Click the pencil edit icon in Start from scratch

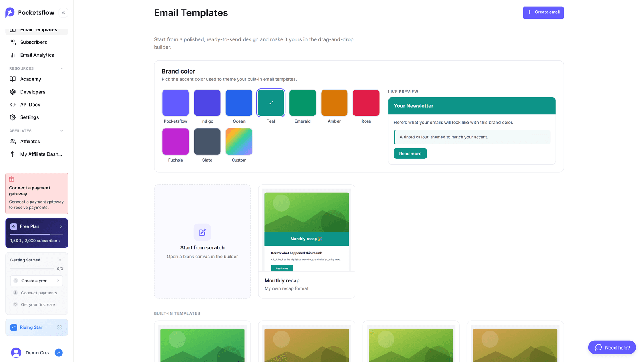coord(202,232)
